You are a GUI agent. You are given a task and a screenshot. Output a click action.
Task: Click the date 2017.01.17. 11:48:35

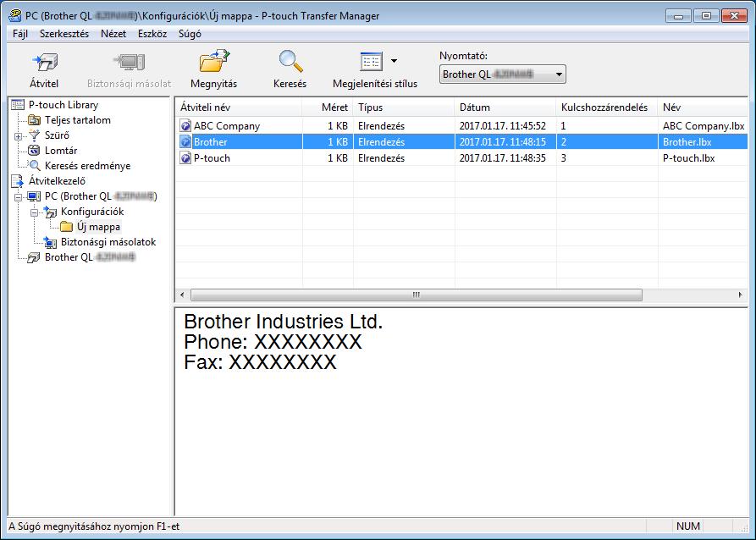[x=502, y=157]
